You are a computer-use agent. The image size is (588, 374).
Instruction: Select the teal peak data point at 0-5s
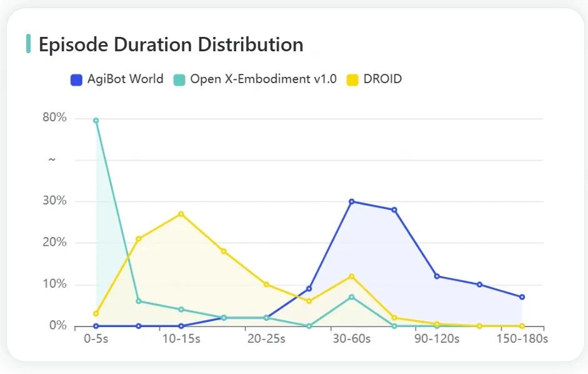coord(94,119)
